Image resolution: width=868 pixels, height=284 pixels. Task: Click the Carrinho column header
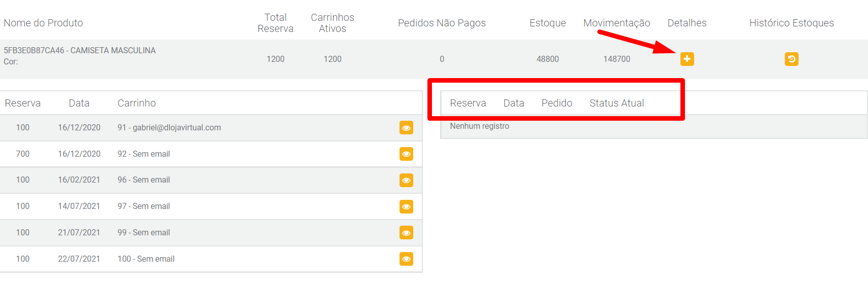click(136, 103)
